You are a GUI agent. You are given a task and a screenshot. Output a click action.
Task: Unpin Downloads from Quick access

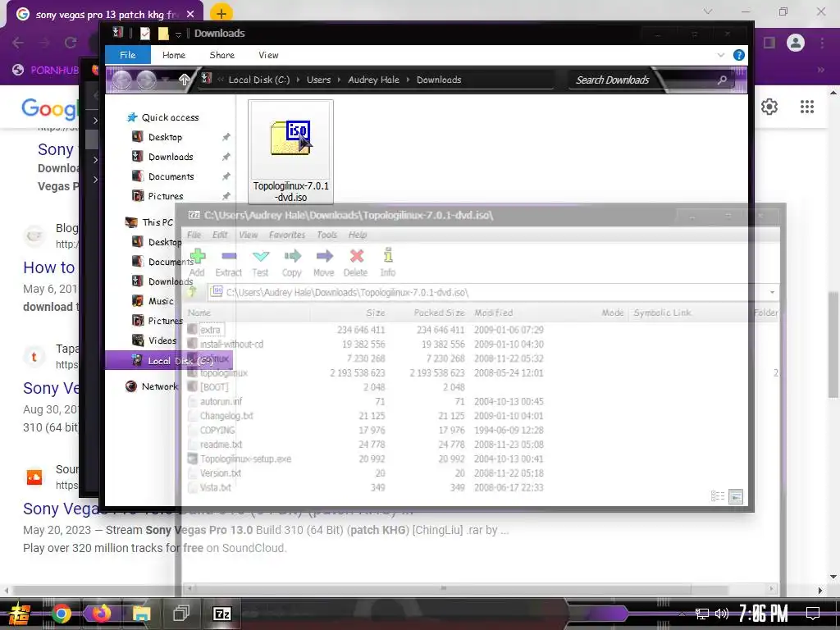coord(226,157)
